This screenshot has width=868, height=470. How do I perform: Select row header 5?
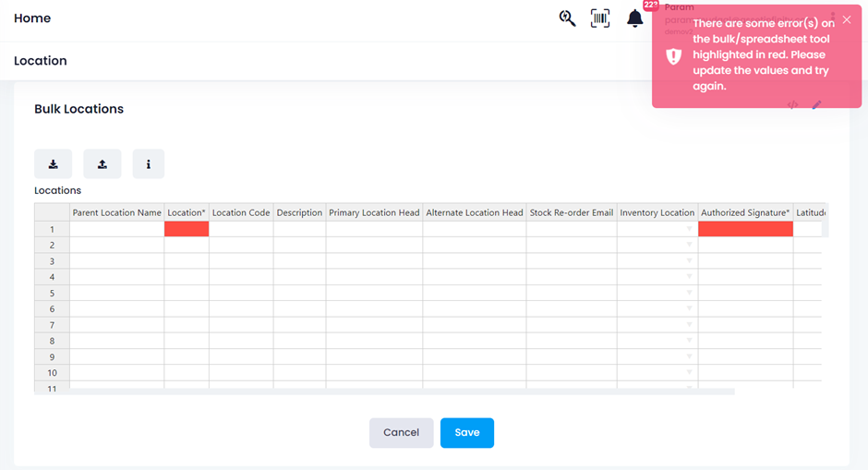click(52, 293)
